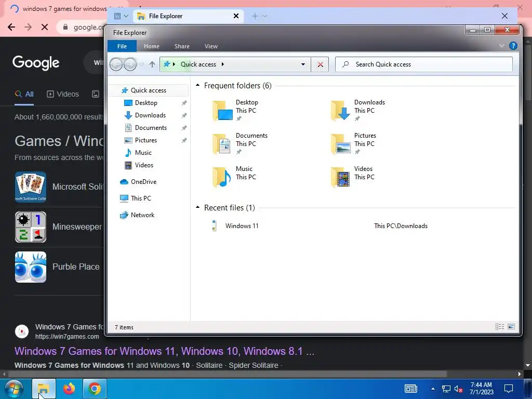Click the Forward arrow in File Explorer
This screenshot has width=532, height=399.
point(130,64)
